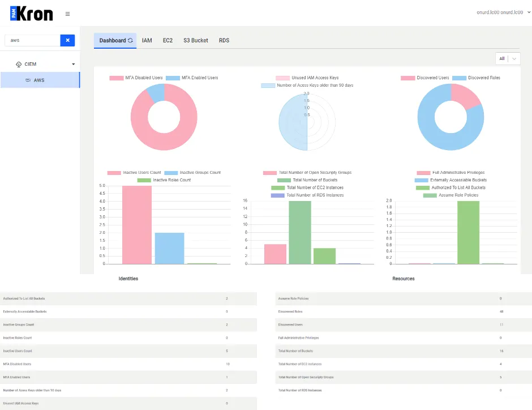Click the blue Inactive Groups Count bar
532x410 pixels.
[169, 248]
